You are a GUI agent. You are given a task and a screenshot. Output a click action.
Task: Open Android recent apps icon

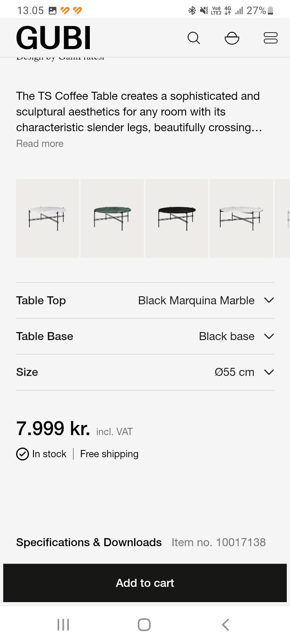pyautogui.click(x=63, y=625)
